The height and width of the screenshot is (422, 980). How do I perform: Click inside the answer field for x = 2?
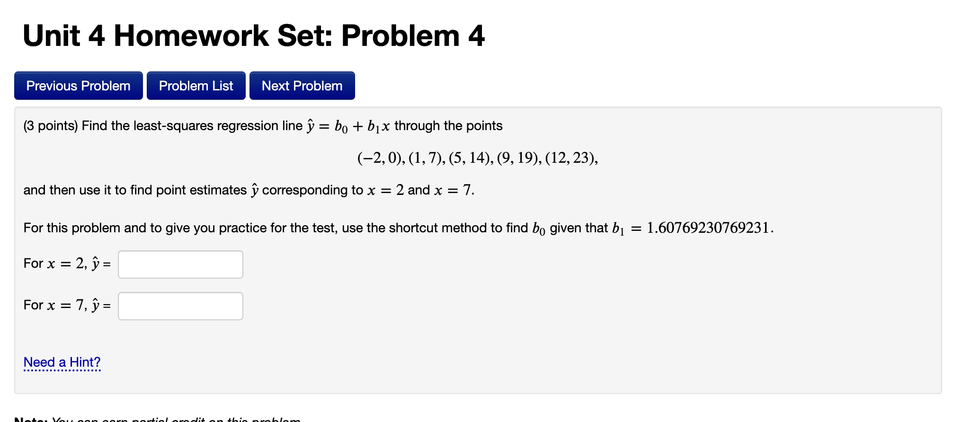180,264
